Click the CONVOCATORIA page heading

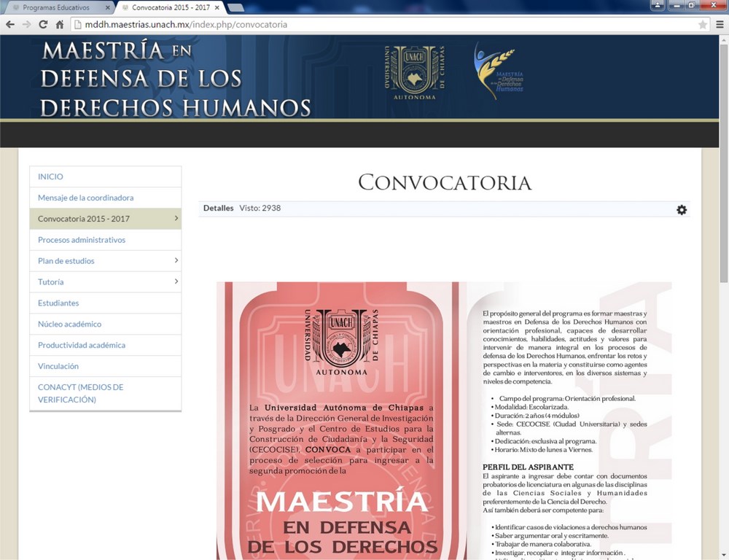[x=445, y=182]
